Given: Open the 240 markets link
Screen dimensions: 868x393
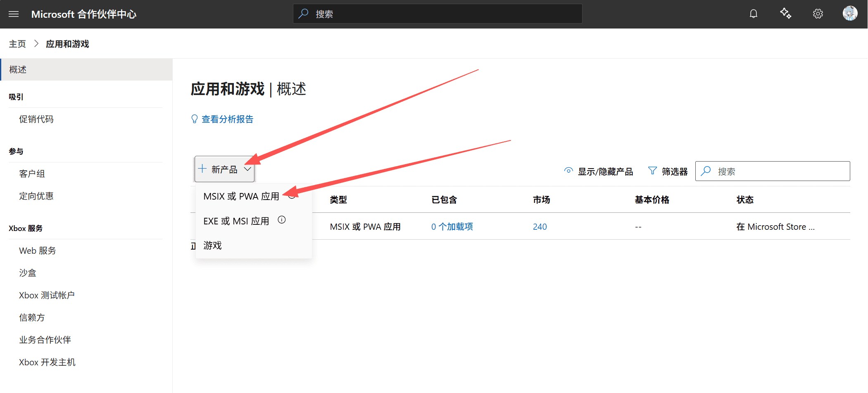Looking at the screenshot, I should coord(540,227).
